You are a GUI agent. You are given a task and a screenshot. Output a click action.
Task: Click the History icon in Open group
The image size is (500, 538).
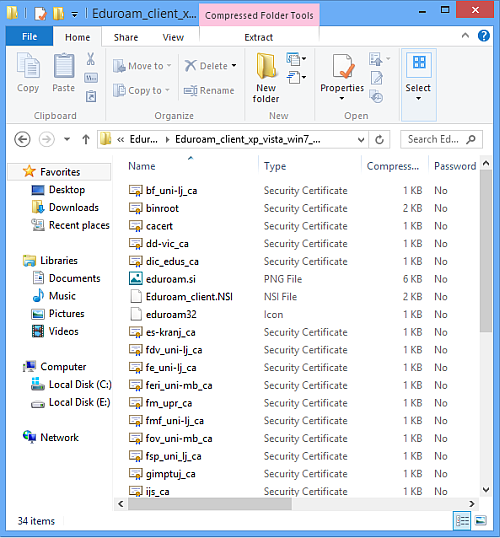pos(376,96)
